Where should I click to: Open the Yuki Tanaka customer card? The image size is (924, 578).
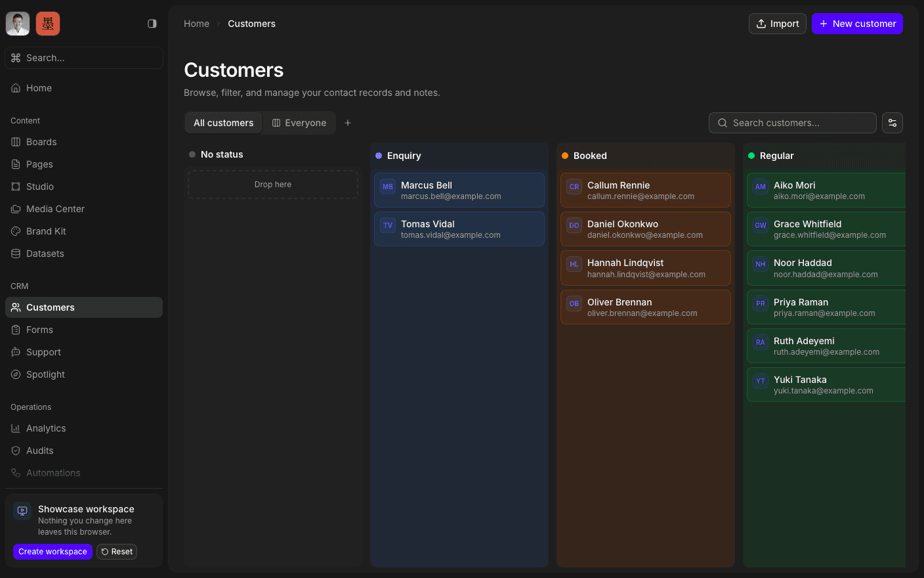(x=826, y=385)
